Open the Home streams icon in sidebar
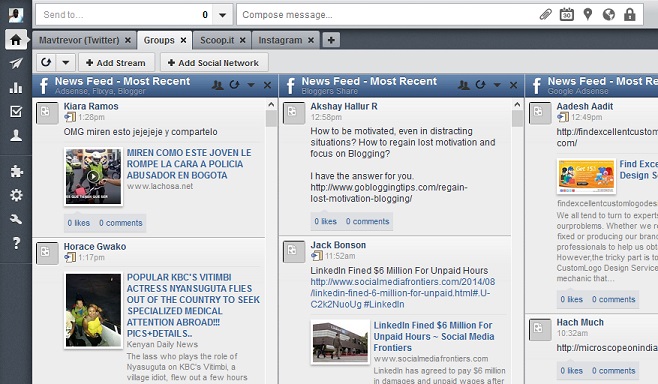This screenshot has height=384, width=658. click(16, 40)
